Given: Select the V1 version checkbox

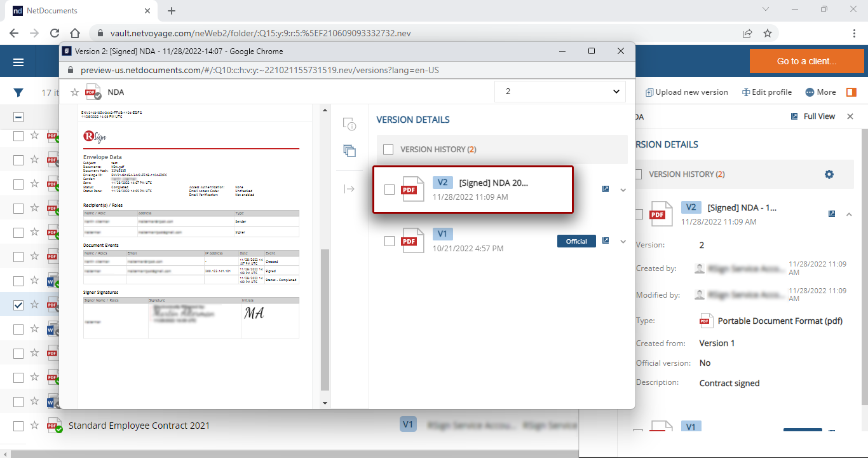Looking at the screenshot, I should click(x=390, y=241).
